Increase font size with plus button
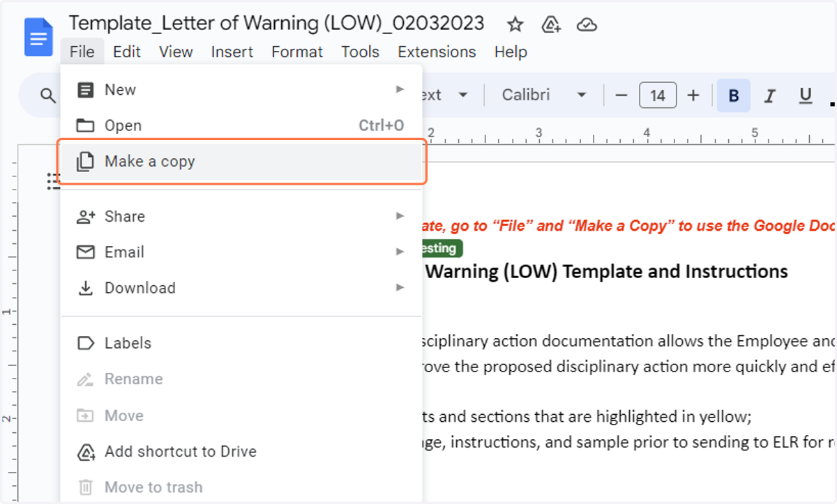 [693, 96]
